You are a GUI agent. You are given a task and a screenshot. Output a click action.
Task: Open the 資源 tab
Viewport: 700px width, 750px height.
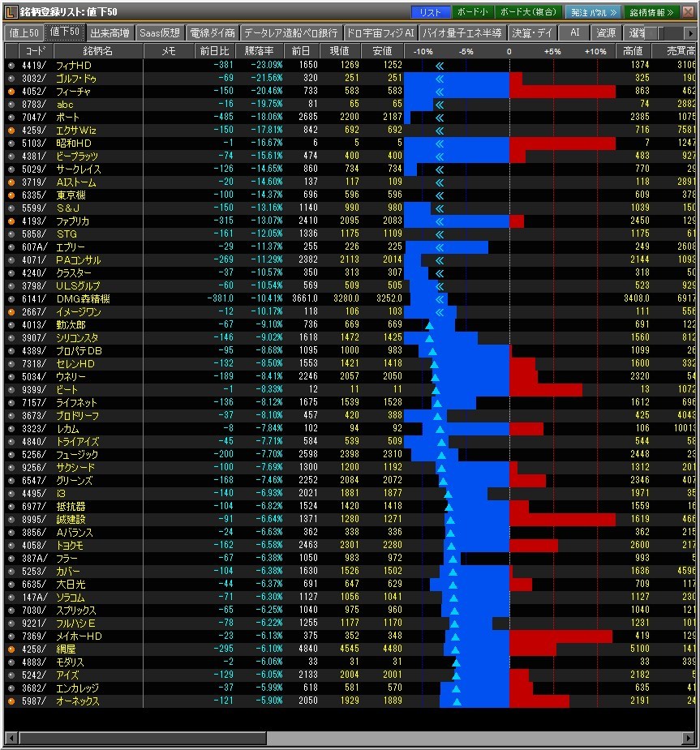click(606, 32)
